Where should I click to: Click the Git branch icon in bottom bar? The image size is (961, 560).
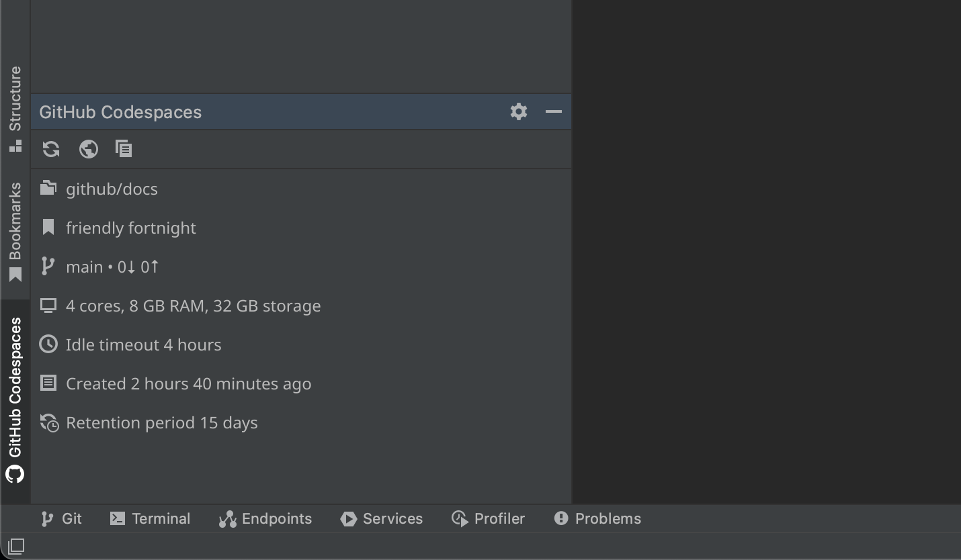[46, 518]
